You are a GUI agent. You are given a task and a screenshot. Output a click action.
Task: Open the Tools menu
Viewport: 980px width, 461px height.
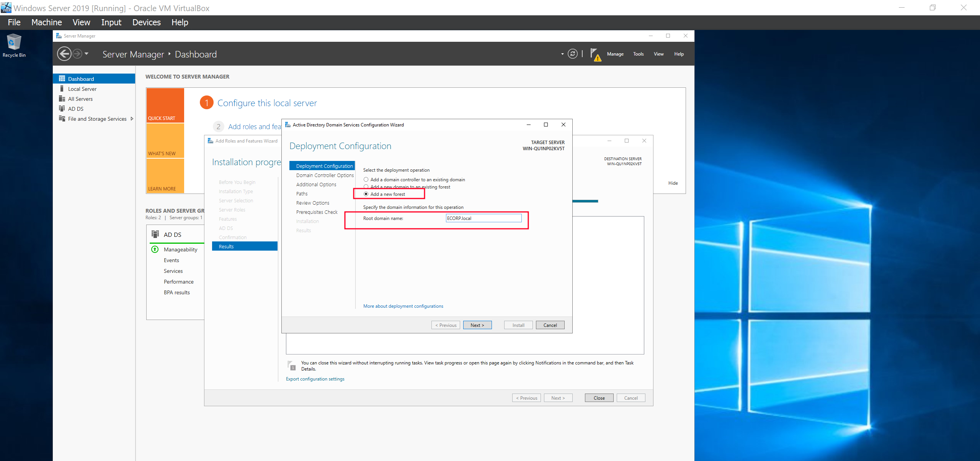coord(638,54)
